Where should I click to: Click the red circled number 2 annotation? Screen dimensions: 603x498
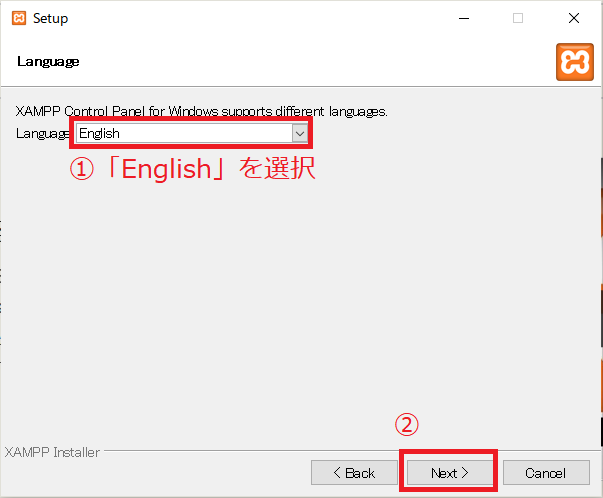405,424
